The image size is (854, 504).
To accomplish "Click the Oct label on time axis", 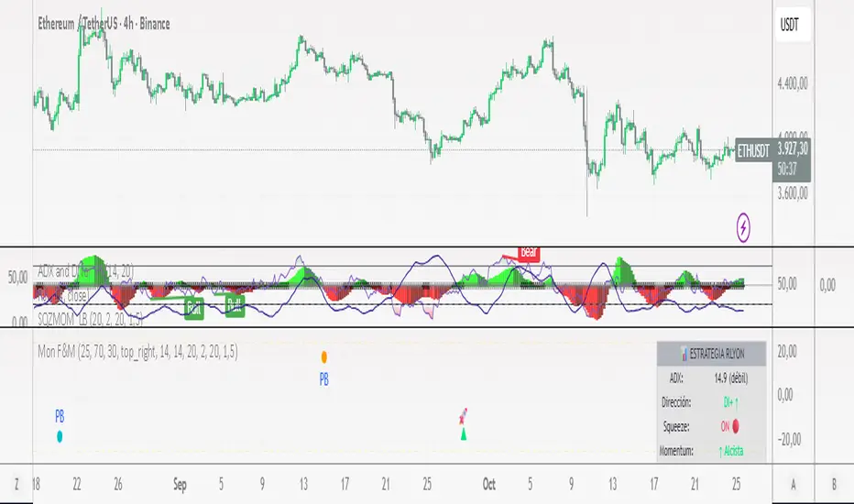I will click(x=488, y=484).
